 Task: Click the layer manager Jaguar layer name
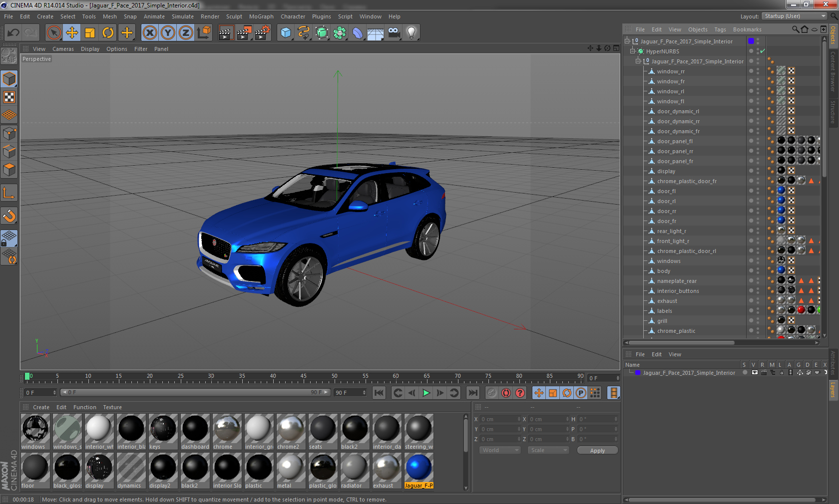(x=689, y=373)
